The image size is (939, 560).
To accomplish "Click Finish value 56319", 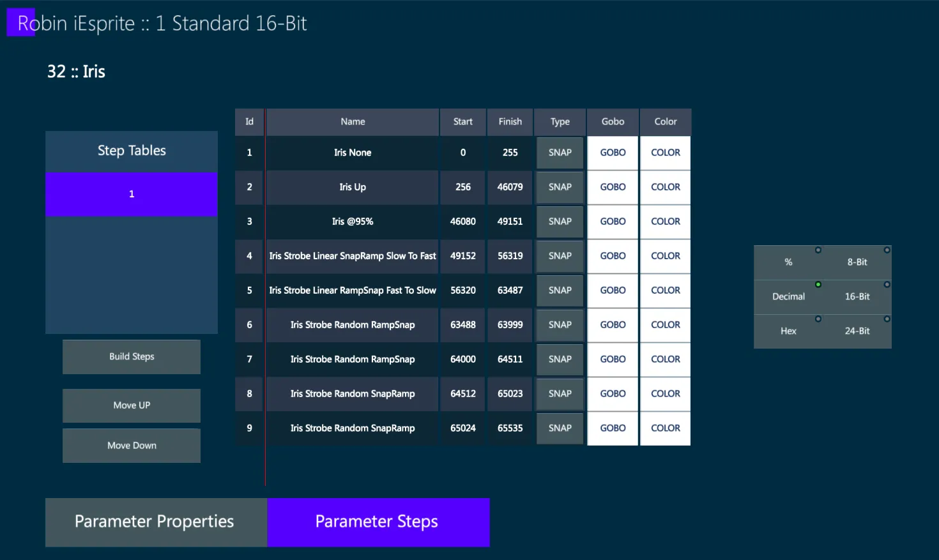I will tap(510, 256).
